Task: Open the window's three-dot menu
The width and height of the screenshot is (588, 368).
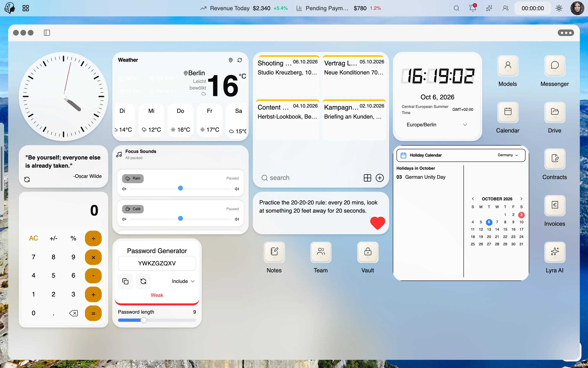Action: (566, 33)
